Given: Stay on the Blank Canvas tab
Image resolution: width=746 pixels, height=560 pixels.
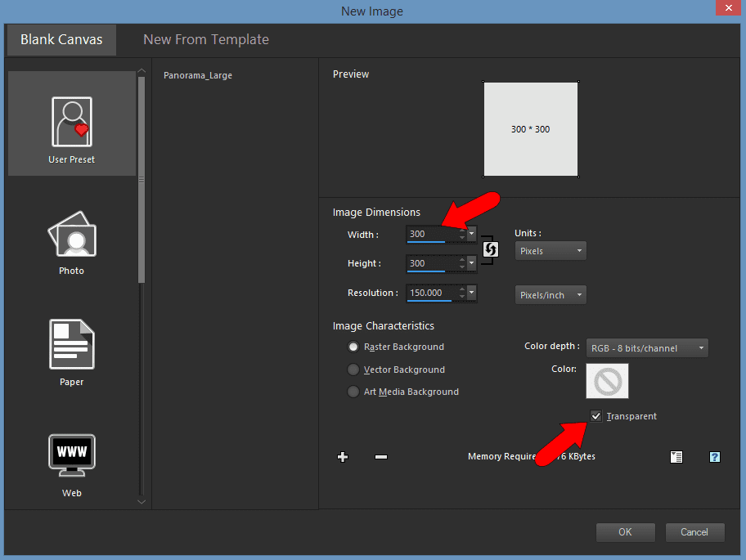Looking at the screenshot, I should click(61, 39).
